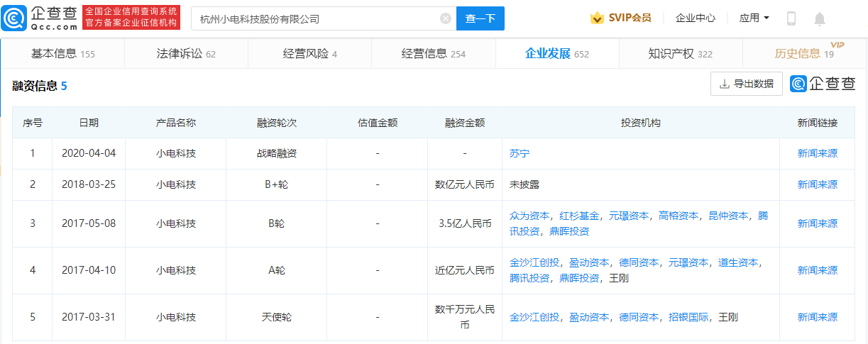868x344 pixels.
Task: Open 鼎晖投资 in the B轮 row
Action: [x=569, y=231]
